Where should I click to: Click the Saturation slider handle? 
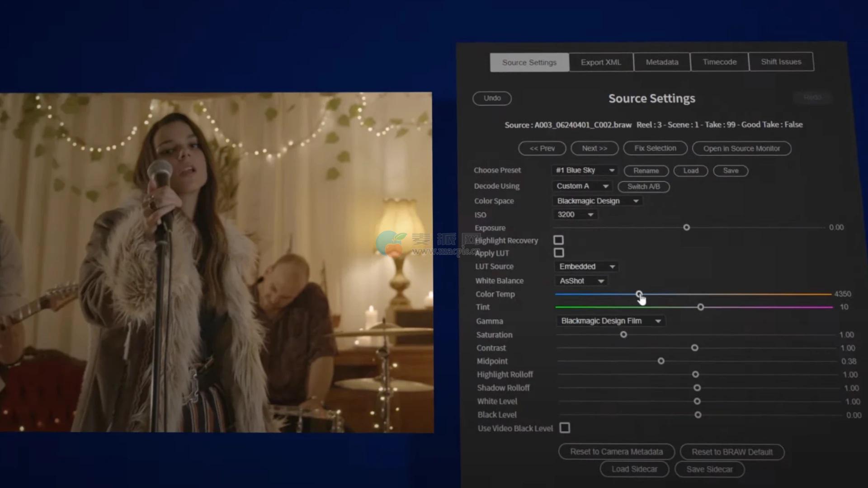(x=623, y=334)
